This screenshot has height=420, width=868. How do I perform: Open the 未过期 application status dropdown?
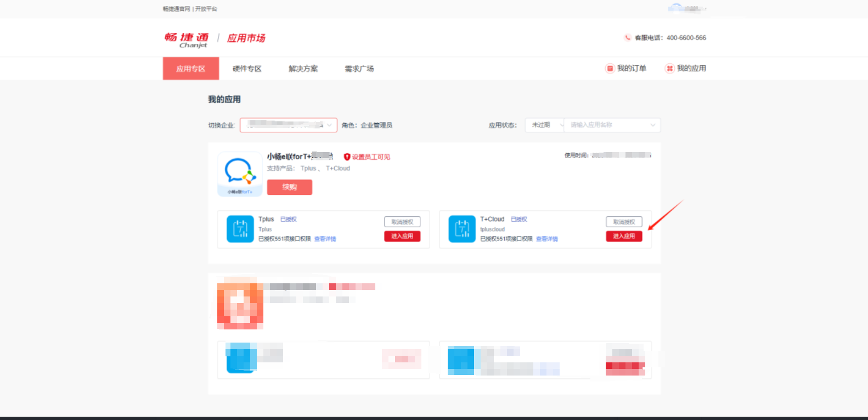544,125
